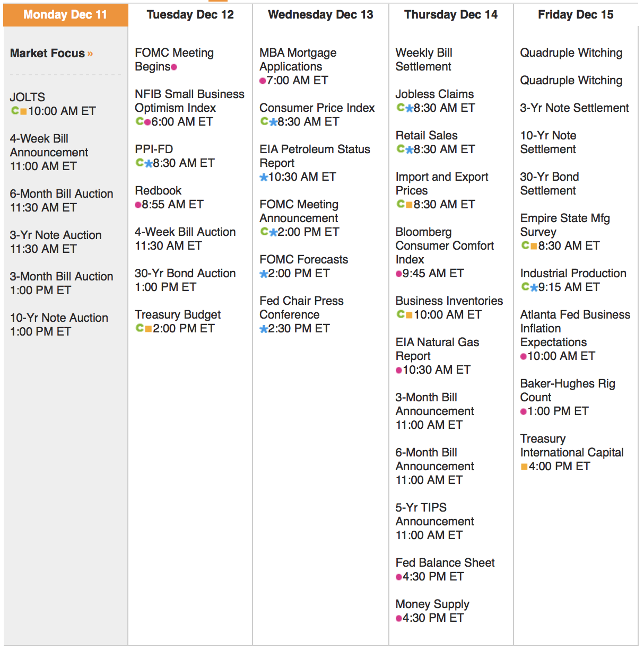644x651 pixels.
Task: Open the Consumer Price Index event link
Action: point(317,108)
